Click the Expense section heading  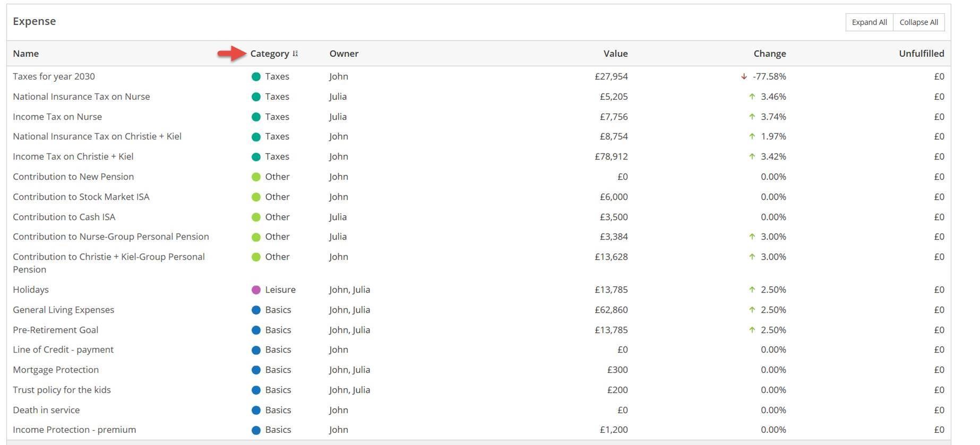click(x=34, y=21)
